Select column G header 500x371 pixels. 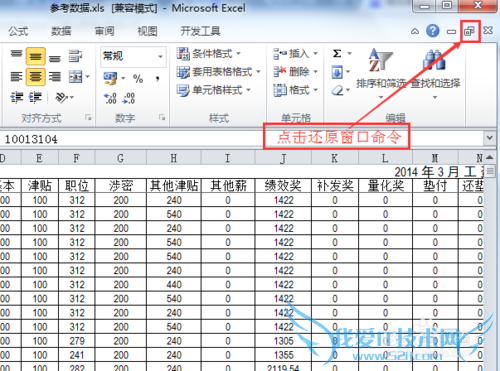pyautogui.click(x=121, y=158)
